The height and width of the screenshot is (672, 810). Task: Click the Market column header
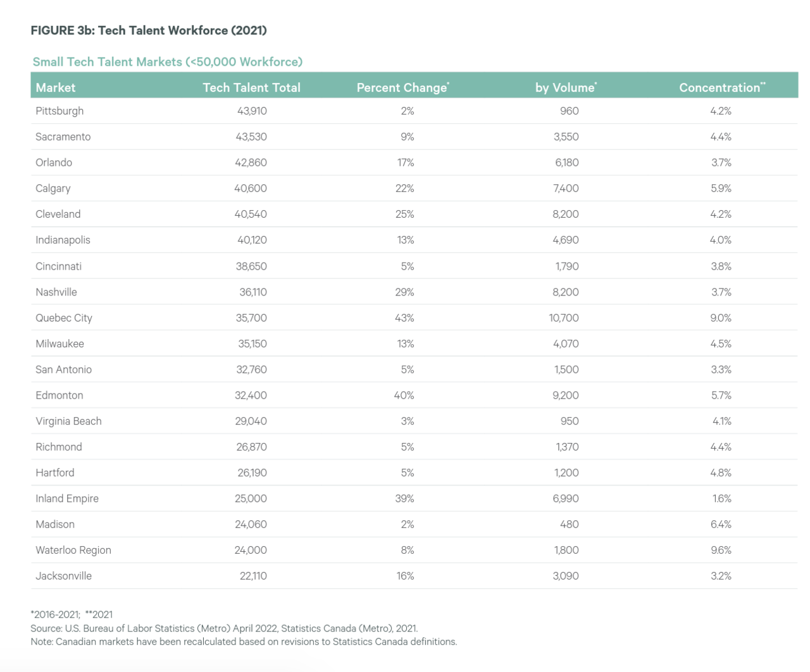[x=56, y=87]
